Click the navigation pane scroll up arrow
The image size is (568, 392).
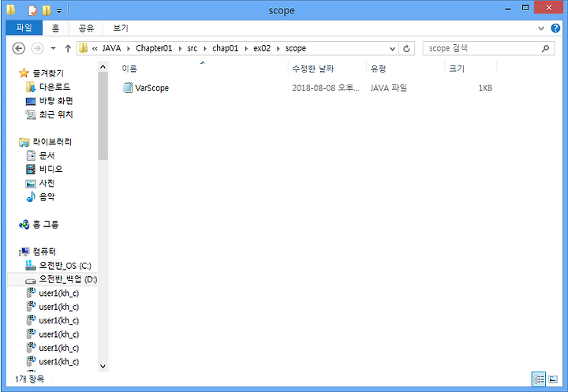point(103,67)
